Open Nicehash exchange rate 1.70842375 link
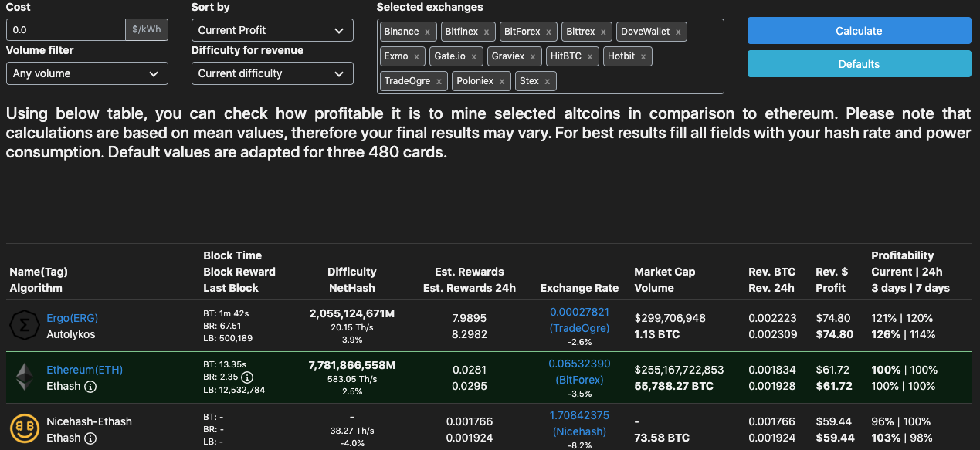The width and height of the screenshot is (980, 450). pyautogui.click(x=579, y=415)
